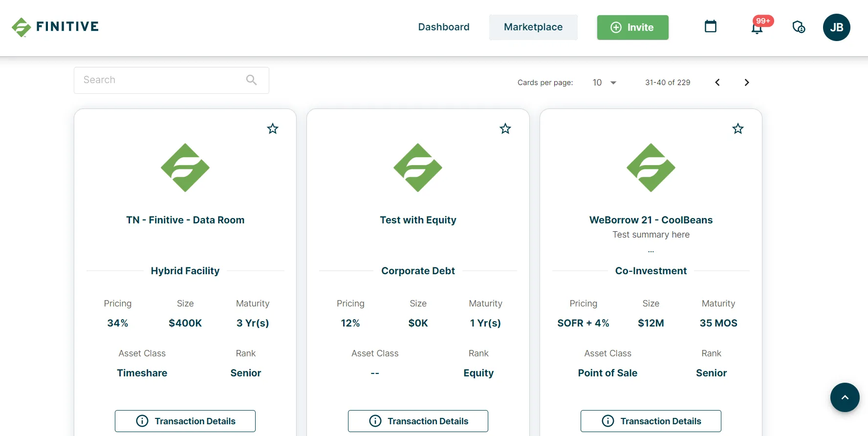Toggle favorite on WeBorrow 21 - CoolBeans
Viewport: 868px width, 436px height.
point(738,129)
